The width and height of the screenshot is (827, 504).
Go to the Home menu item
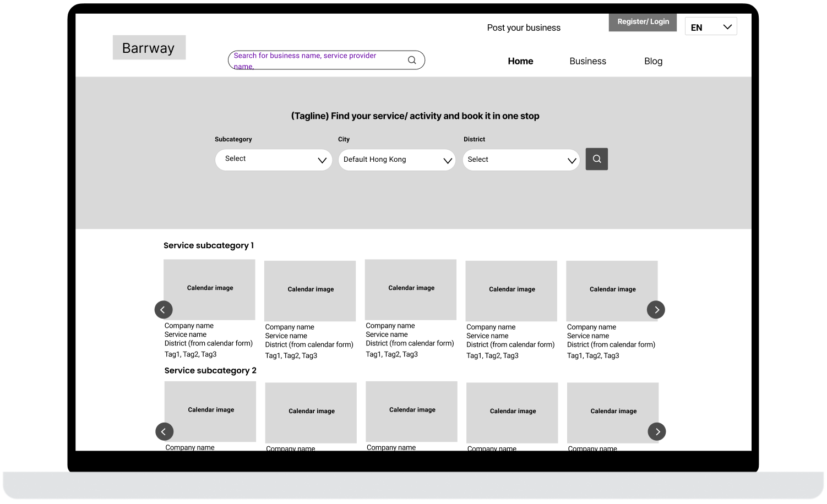[x=520, y=61]
